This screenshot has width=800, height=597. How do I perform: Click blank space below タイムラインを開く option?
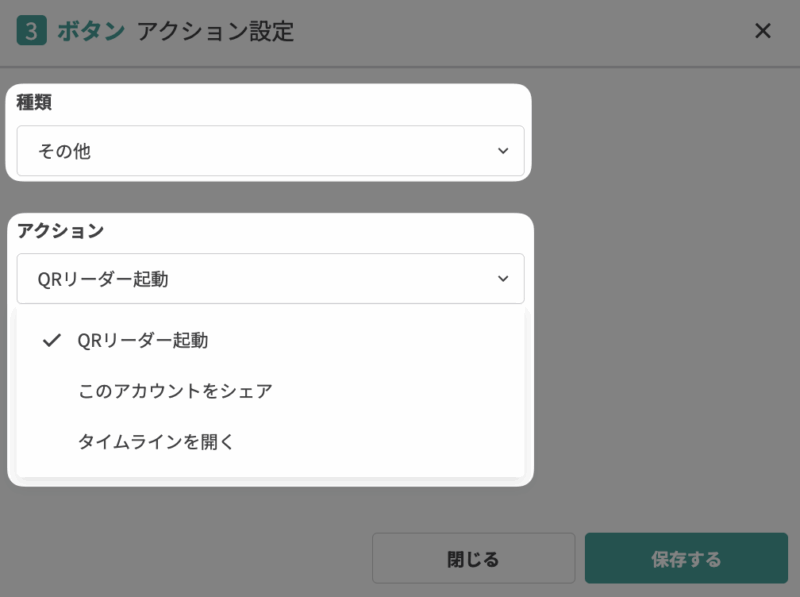(x=270, y=467)
